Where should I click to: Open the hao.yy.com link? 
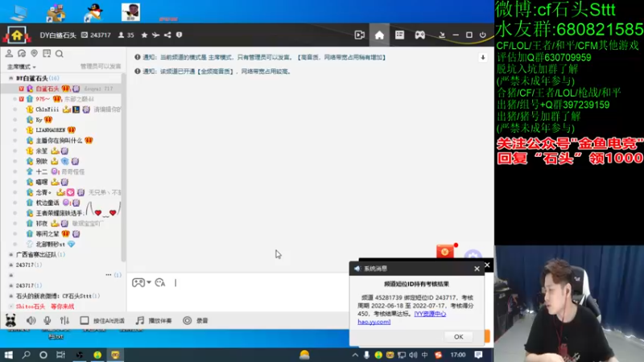pyautogui.click(x=374, y=322)
